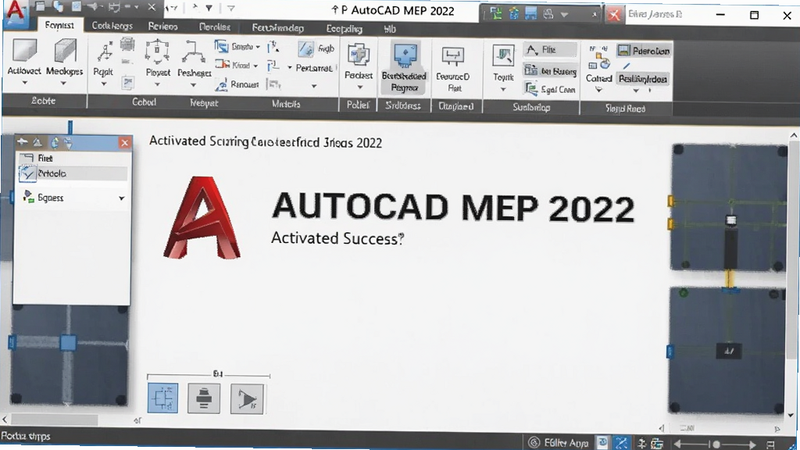Click the refresh icon in floating panel header
This screenshot has width=800, height=450.
click(55, 143)
